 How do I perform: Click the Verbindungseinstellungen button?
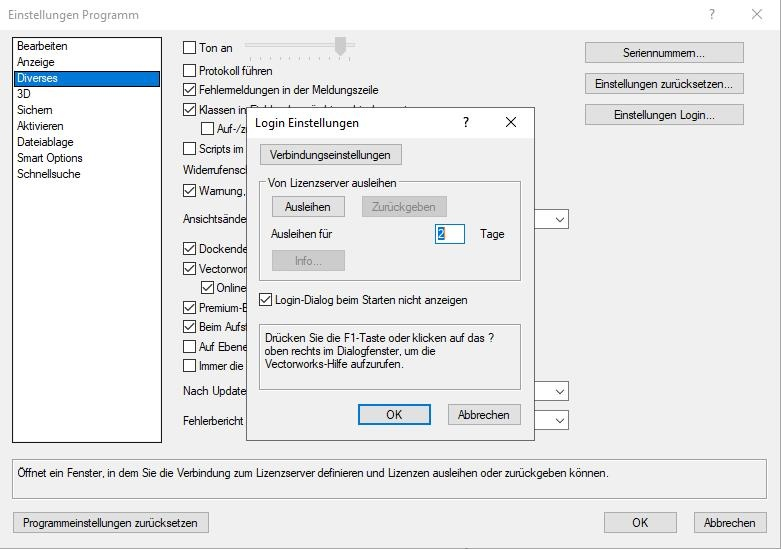point(330,154)
